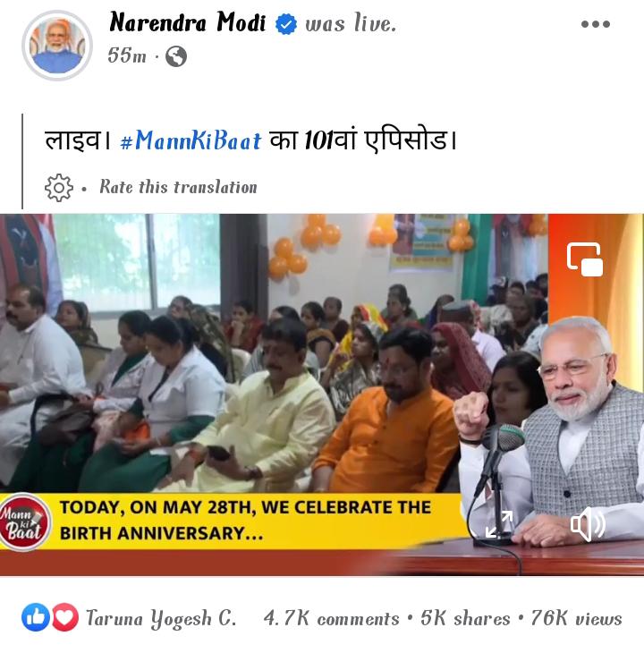This screenshot has height=653, width=644.
Task: Open reactions list by Taruna Yogesh C.
Action: [161, 618]
